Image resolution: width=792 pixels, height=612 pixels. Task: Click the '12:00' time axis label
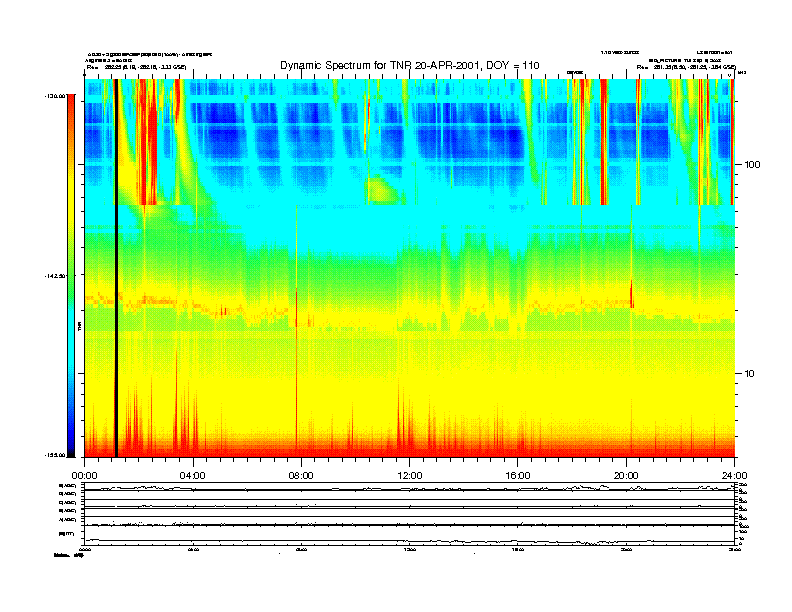(410, 476)
